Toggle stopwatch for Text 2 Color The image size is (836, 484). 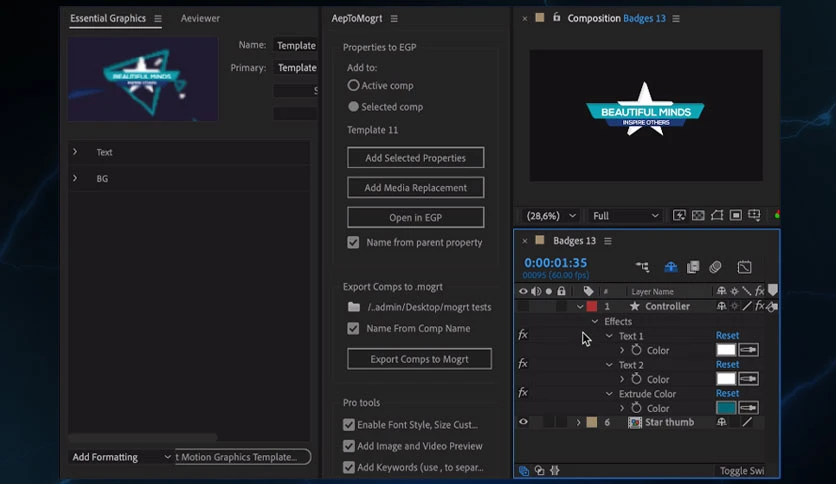(x=636, y=379)
